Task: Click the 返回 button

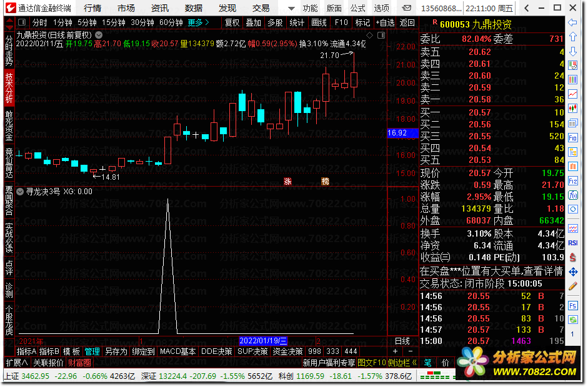Action: click(x=407, y=22)
